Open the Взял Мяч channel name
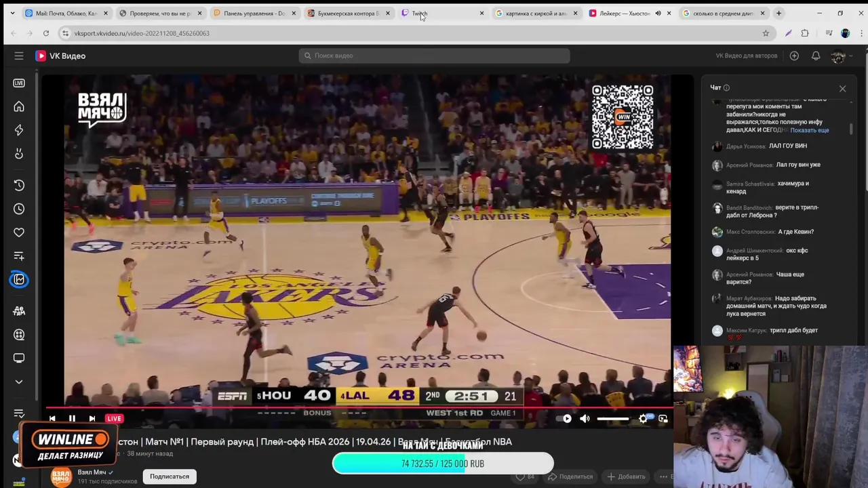This screenshot has height=488, width=868. click(x=92, y=472)
